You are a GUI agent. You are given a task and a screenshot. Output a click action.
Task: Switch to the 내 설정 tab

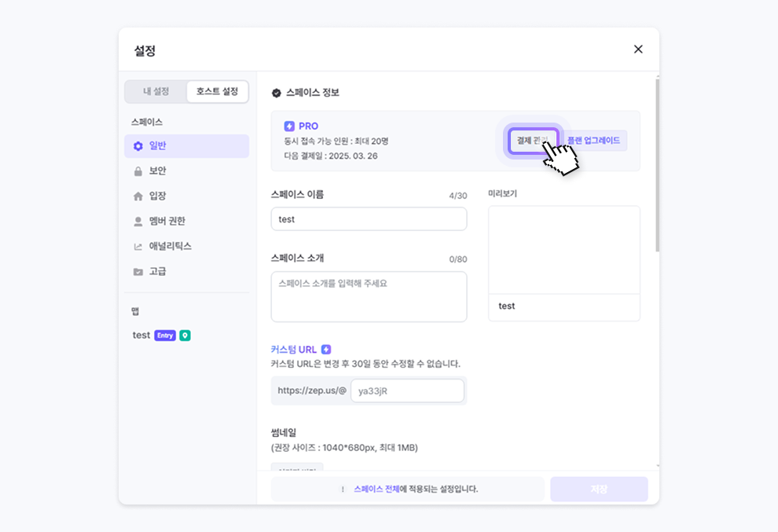pos(156,92)
